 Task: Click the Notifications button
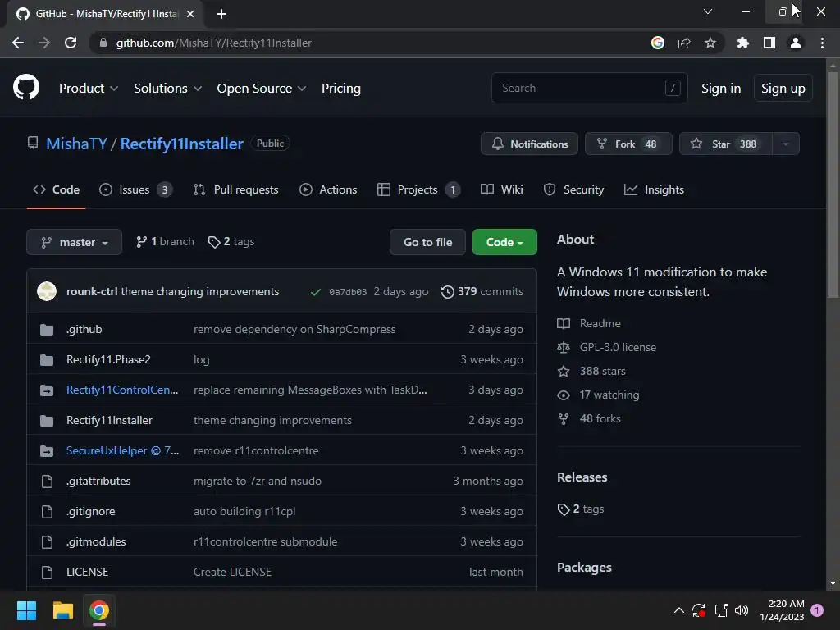(x=529, y=144)
